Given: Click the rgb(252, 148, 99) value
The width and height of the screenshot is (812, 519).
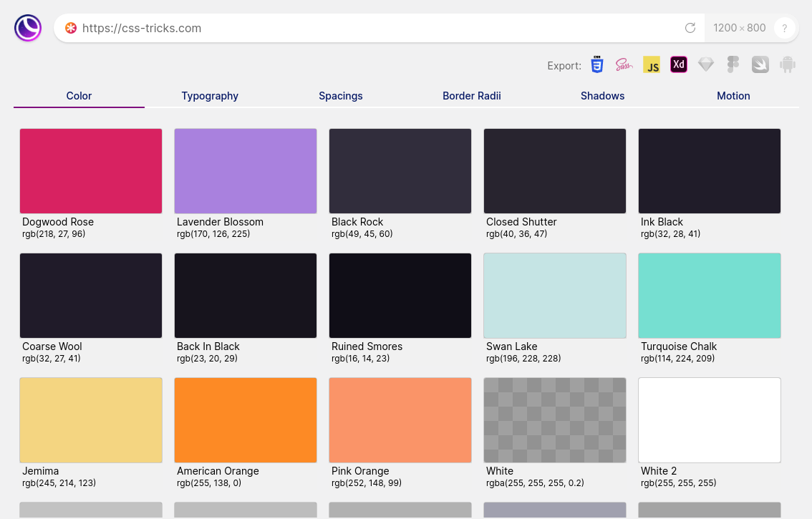Looking at the screenshot, I should [367, 483].
